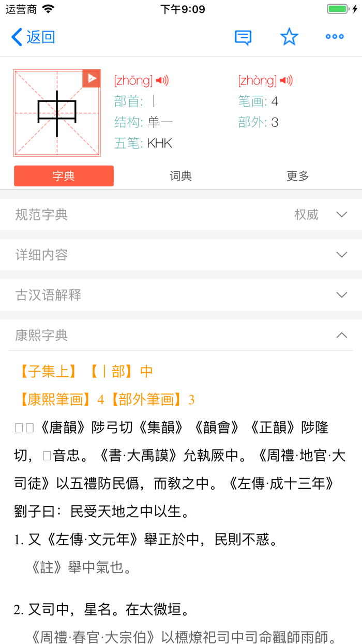Screen dimensions: 362x644
Task: Favorite this character with the star icon
Action: coord(289,37)
